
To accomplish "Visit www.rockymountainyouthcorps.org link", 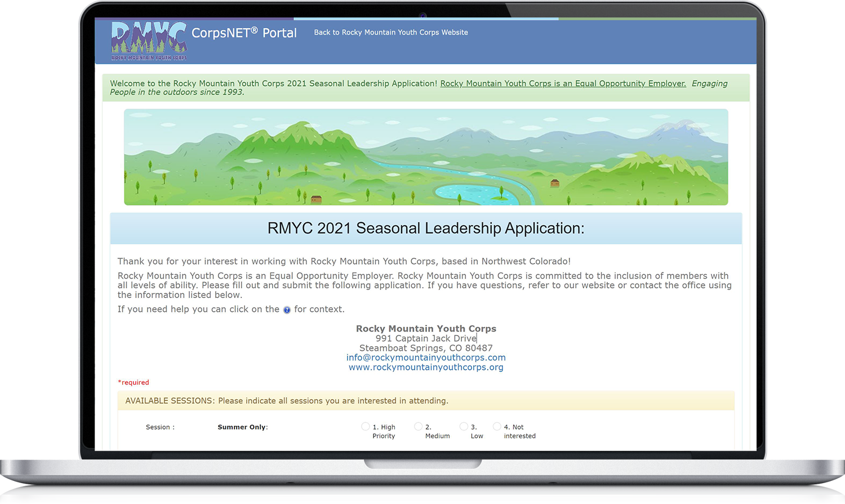I will 426,367.
